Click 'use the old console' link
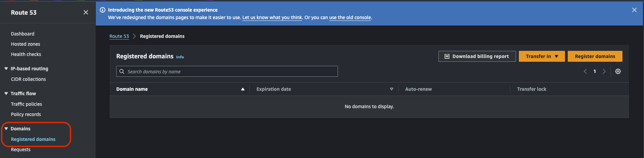The height and width of the screenshot is (158, 644). 350,17
